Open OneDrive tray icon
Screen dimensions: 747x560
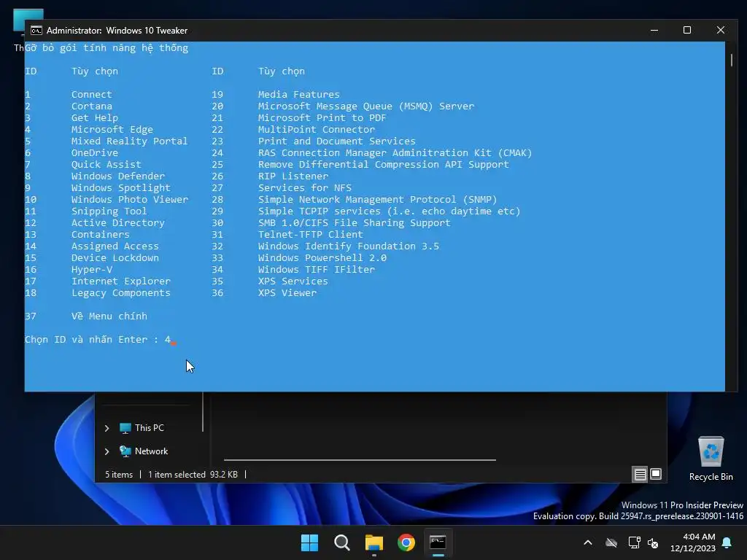[611, 542]
